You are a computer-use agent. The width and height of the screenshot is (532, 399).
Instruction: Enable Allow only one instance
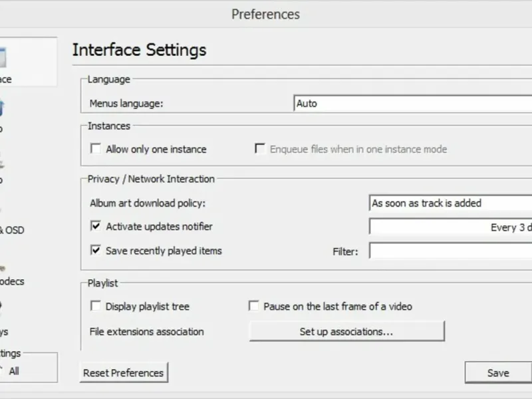(x=96, y=150)
